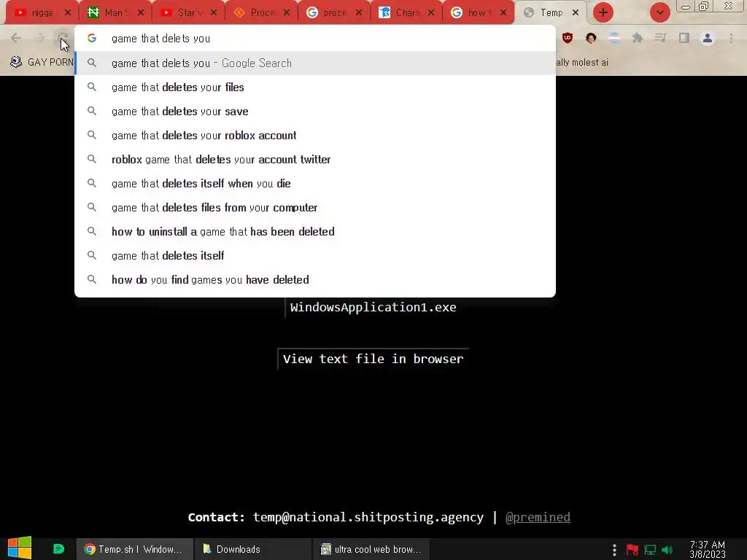Open the green chat app in the taskbar
The width and height of the screenshot is (747, 560).
58,549
